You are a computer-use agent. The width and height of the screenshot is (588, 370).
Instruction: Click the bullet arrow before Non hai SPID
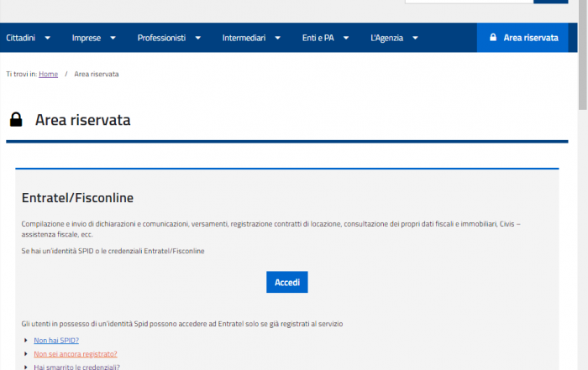pos(26,341)
